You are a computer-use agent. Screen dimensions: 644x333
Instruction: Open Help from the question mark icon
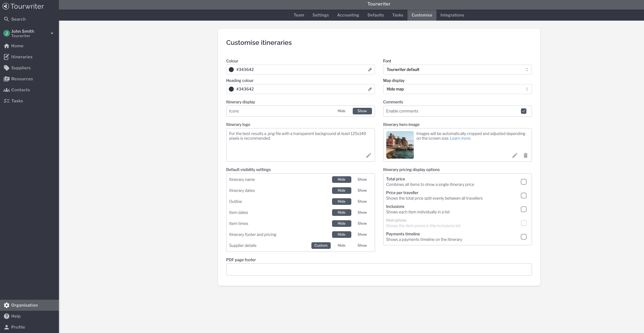click(7, 316)
